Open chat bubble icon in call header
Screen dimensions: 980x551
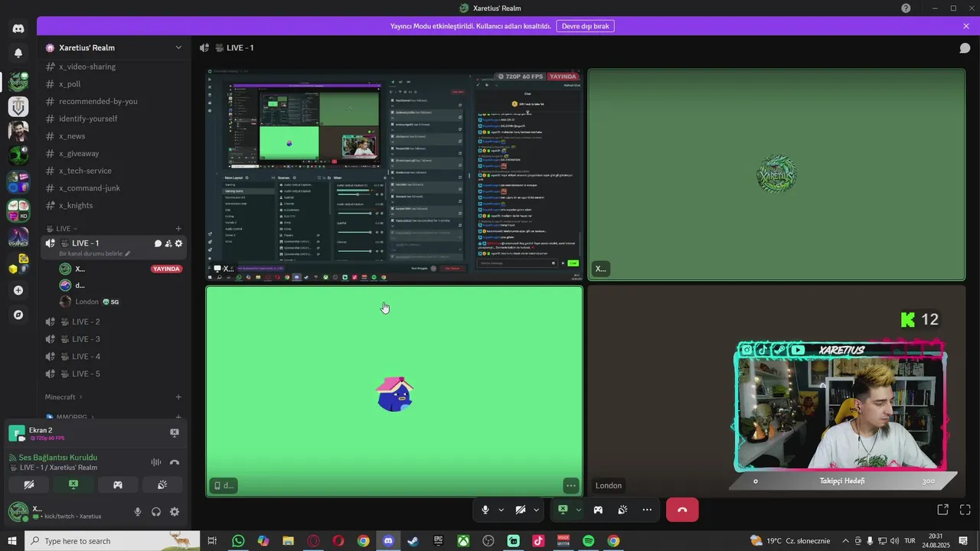click(965, 47)
